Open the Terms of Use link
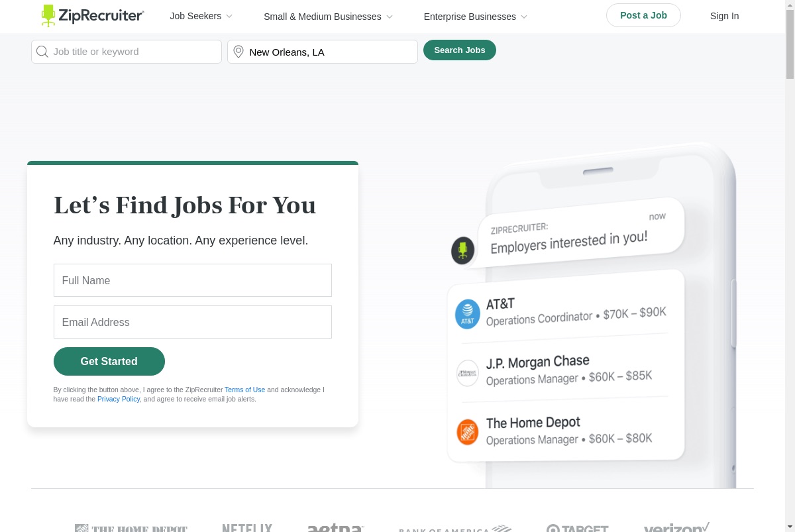The height and width of the screenshot is (532, 795). tap(244, 390)
